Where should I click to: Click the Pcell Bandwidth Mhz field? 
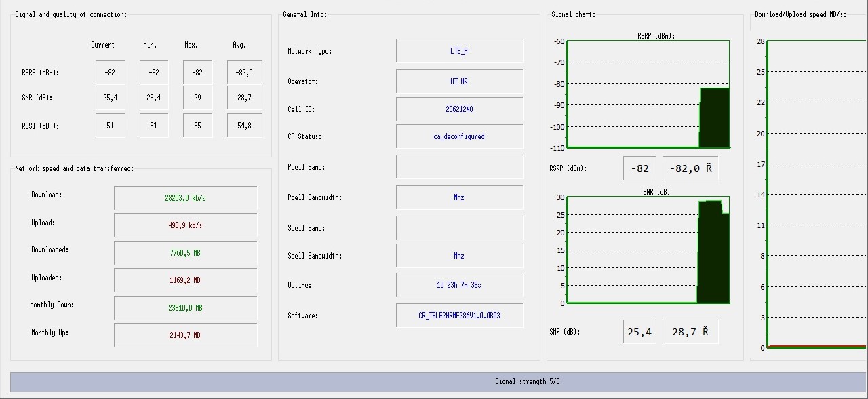click(459, 197)
